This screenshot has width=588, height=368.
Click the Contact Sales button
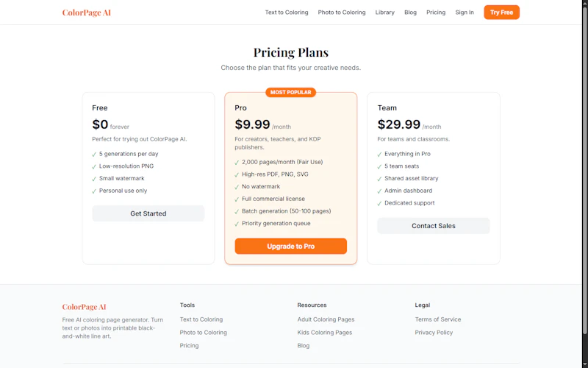tap(434, 226)
